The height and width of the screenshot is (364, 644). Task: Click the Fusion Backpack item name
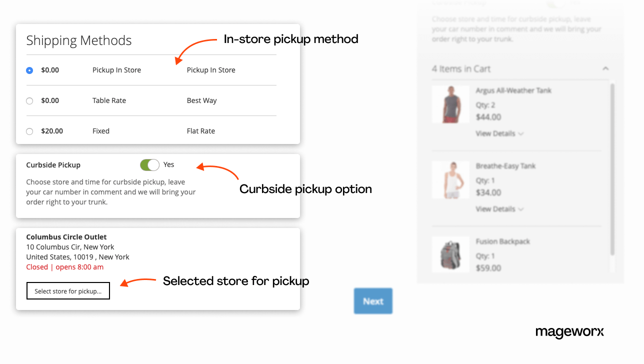(x=502, y=241)
